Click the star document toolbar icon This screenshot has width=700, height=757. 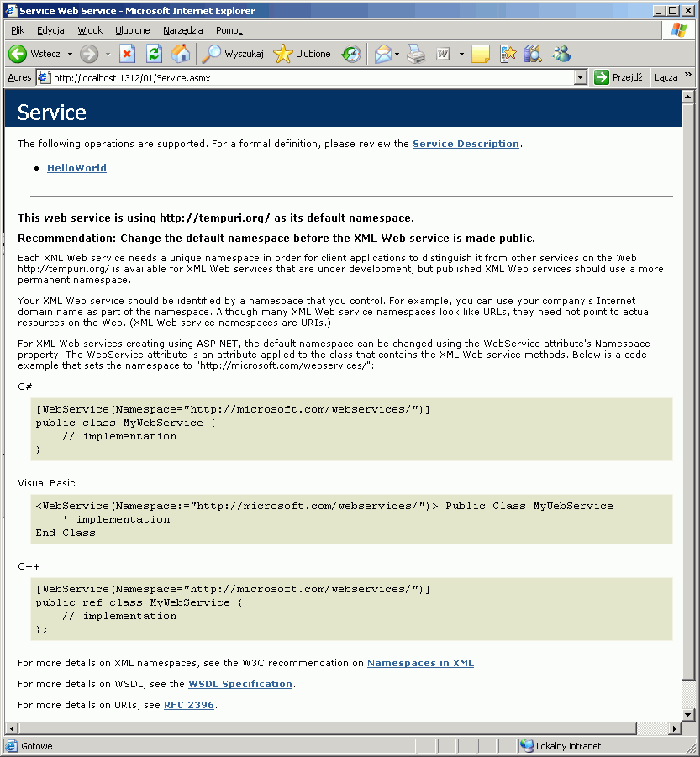point(508,54)
